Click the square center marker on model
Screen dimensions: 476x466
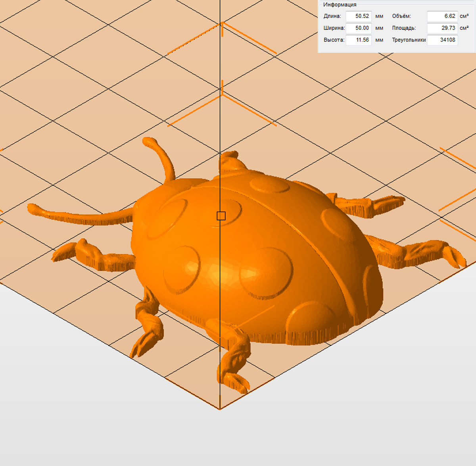[x=221, y=216]
